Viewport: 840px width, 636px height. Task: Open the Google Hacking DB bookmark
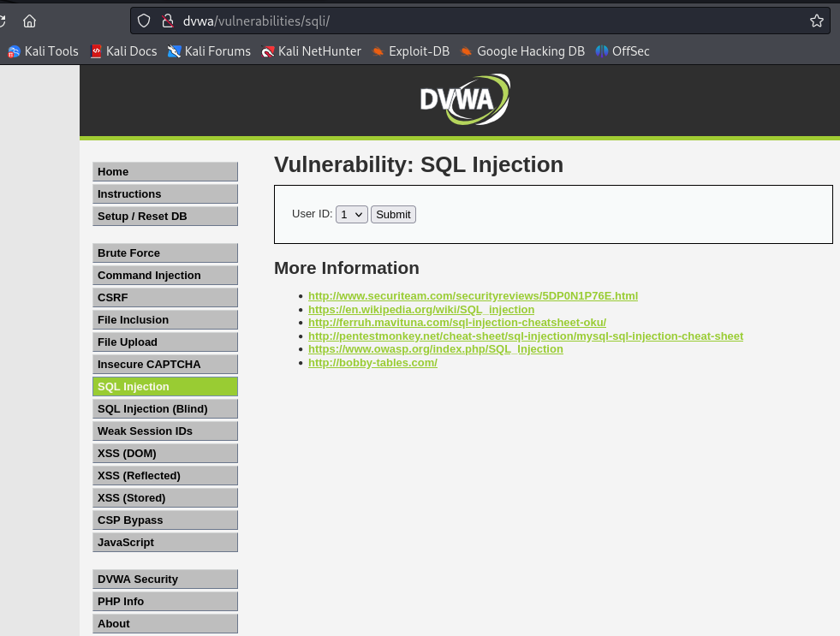[522, 51]
